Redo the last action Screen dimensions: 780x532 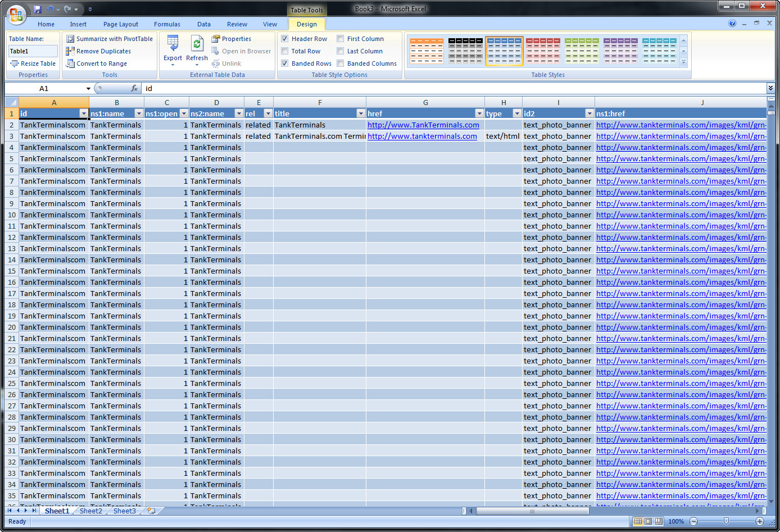tap(67, 9)
